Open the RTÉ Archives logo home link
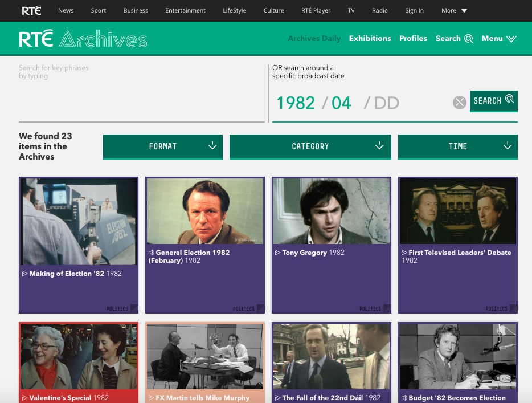 [x=83, y=38]
